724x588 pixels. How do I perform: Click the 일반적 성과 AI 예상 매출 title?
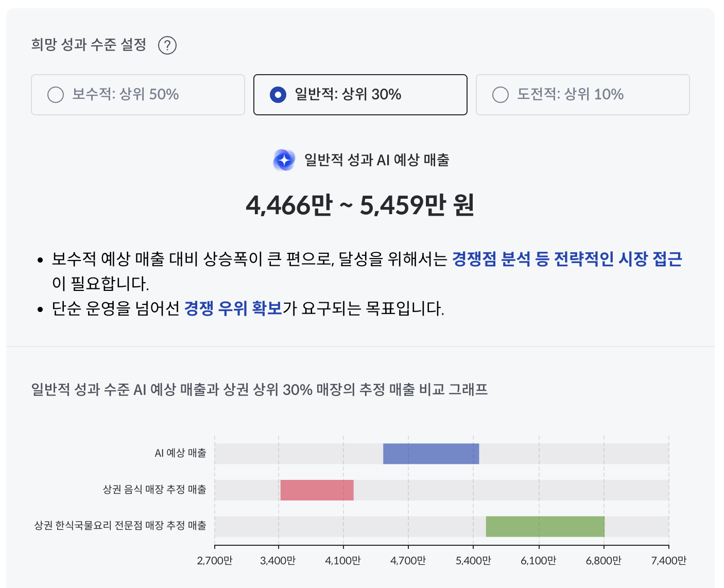[x=376, y=160]
